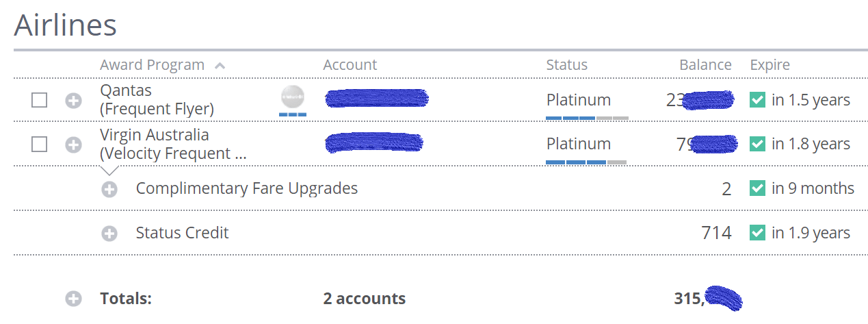The image size is (868, 324).
Task: Sort by Balance column header
Action: point(705,65)
